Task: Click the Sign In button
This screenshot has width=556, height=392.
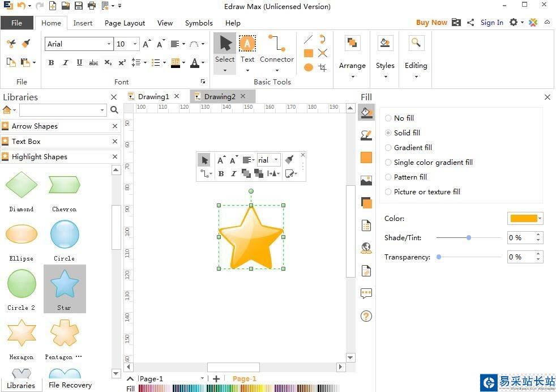Action: click(491, 23)
